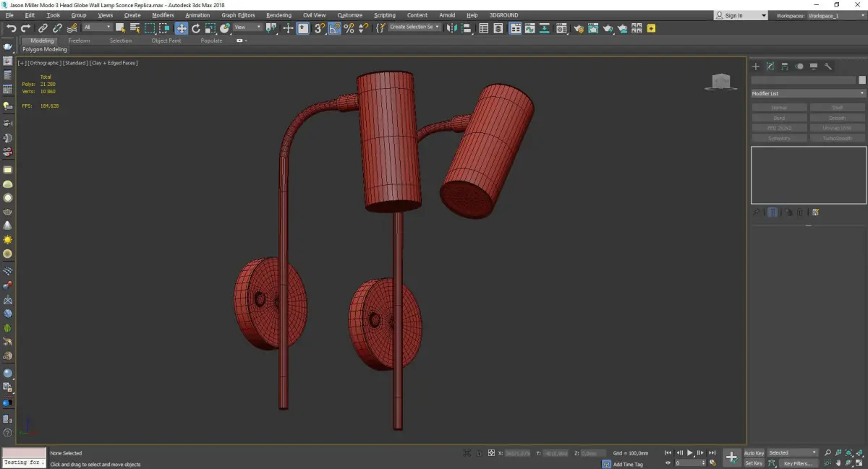
Task: Open the Rendering menu
Action: 278,15
